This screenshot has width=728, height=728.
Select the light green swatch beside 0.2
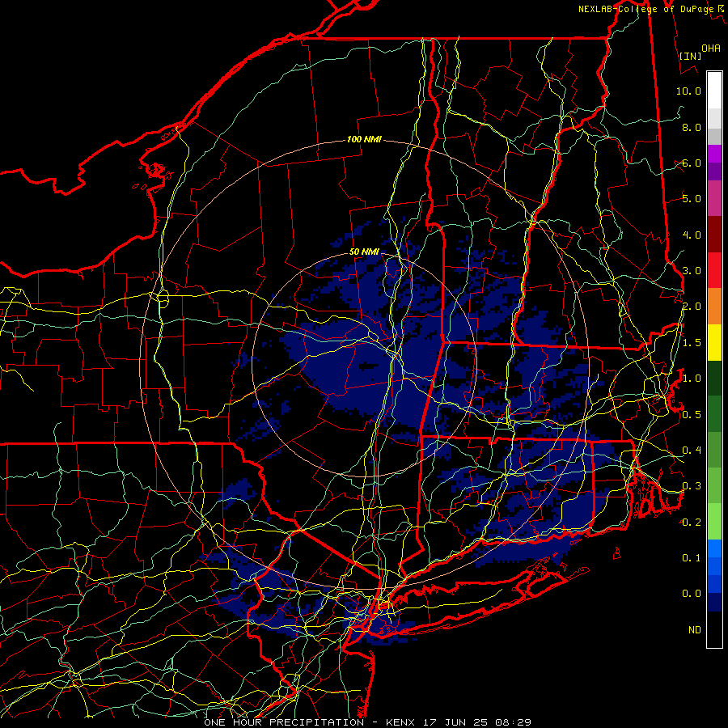coord(714,522)
